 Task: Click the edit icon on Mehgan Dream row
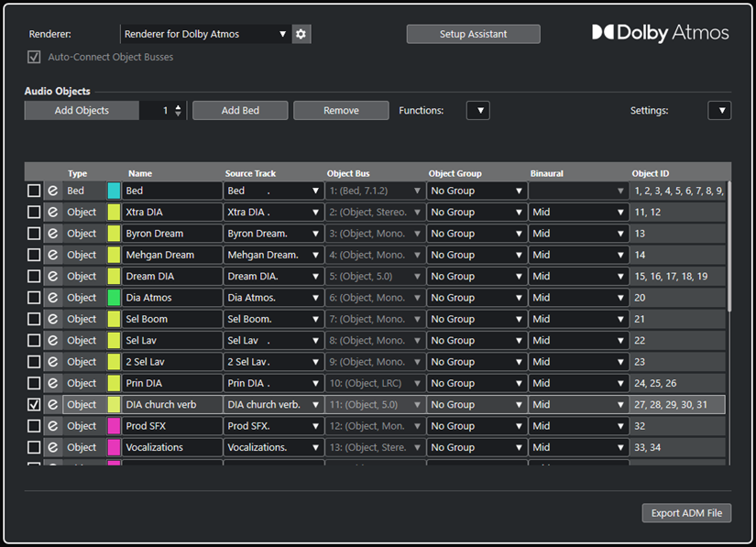pos(52,255)
